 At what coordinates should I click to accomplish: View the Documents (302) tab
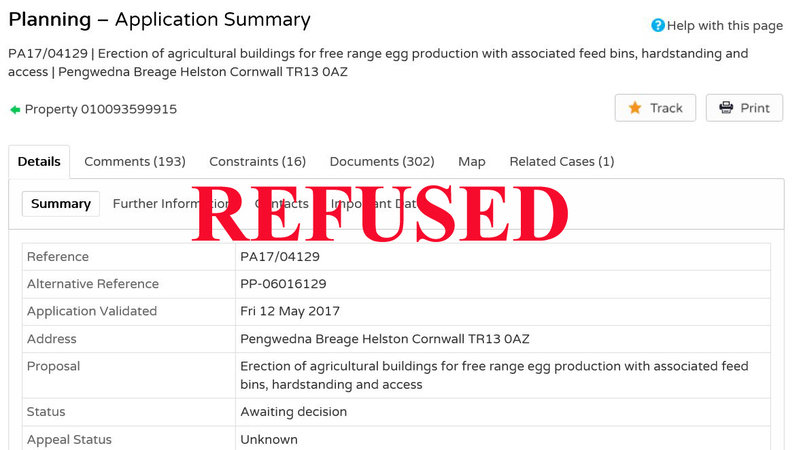click(382, 161)
